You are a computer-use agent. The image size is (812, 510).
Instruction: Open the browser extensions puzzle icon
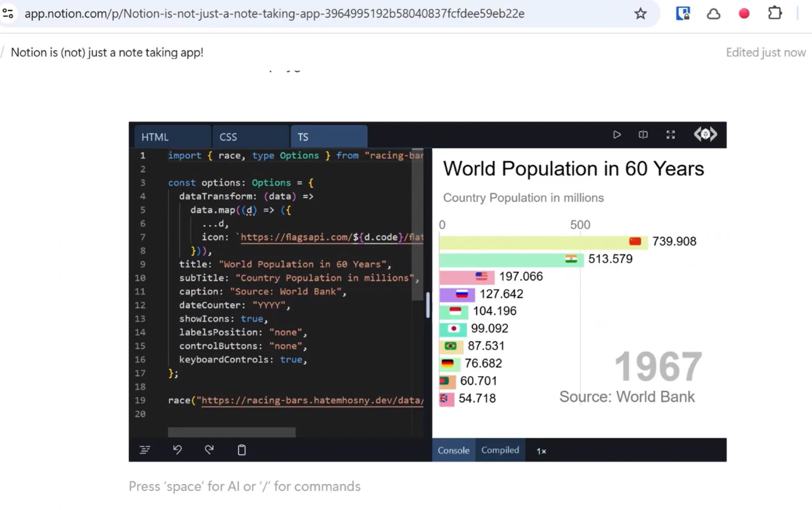[775, 13]
